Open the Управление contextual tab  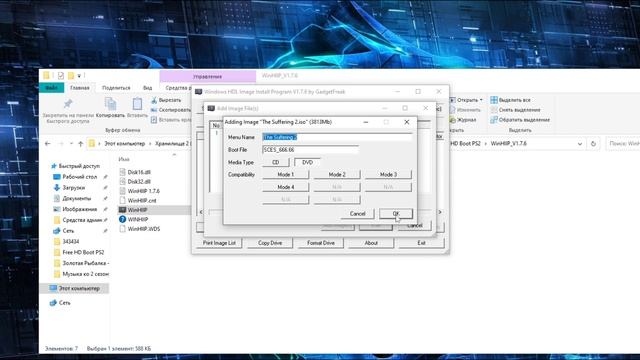208,76
